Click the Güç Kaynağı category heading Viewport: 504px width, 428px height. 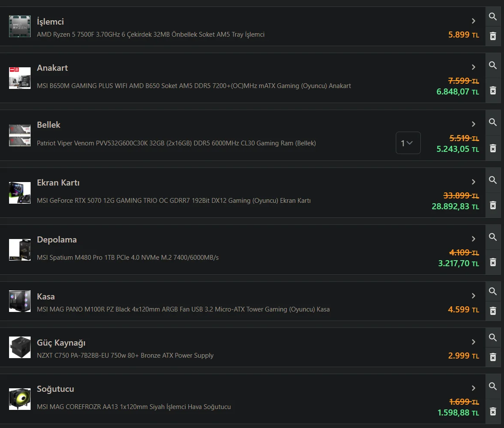[x=61, y=343]
